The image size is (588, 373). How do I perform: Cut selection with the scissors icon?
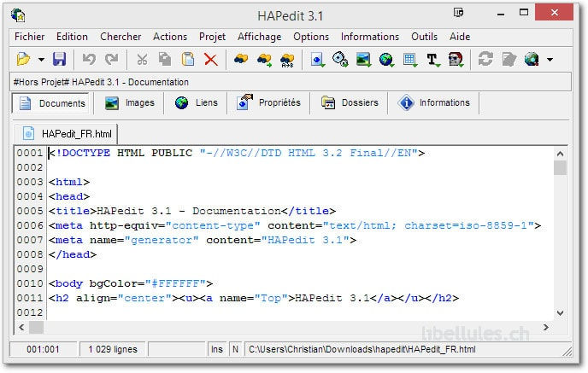(x=142, y=59)
